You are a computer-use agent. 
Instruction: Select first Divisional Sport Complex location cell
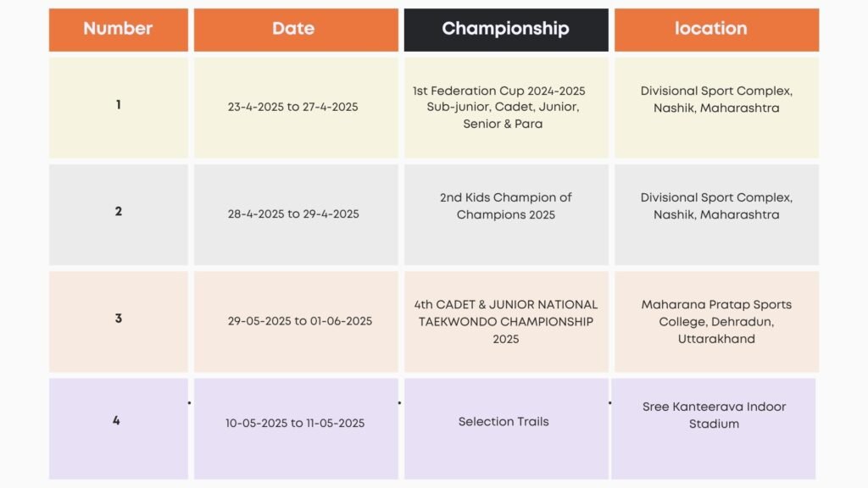pyautogui.click(x=716, y=99)
